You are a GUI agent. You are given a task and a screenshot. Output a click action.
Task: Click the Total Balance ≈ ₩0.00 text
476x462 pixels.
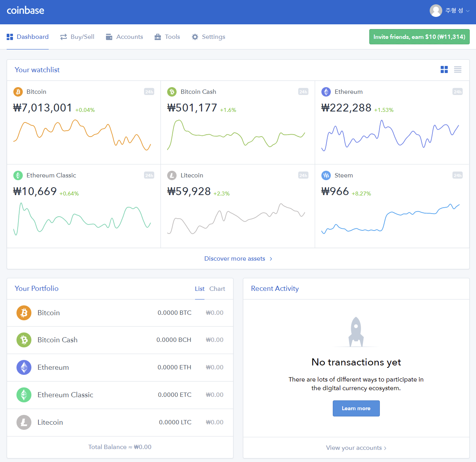pyautogui.click(x=120, y=447)
